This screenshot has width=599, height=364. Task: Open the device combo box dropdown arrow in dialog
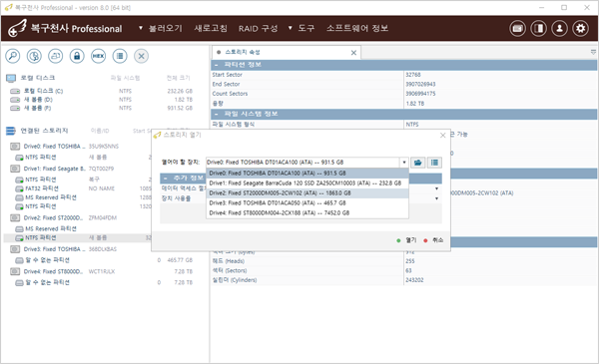pos(404,163)
